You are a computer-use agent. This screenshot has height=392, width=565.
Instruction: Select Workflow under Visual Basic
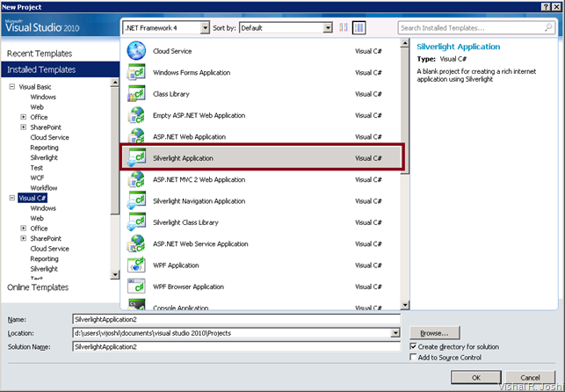44,188
